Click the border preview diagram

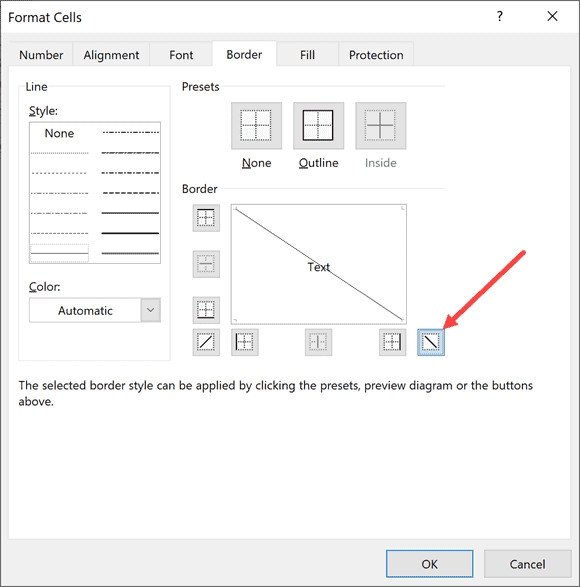tap(319, 264)
